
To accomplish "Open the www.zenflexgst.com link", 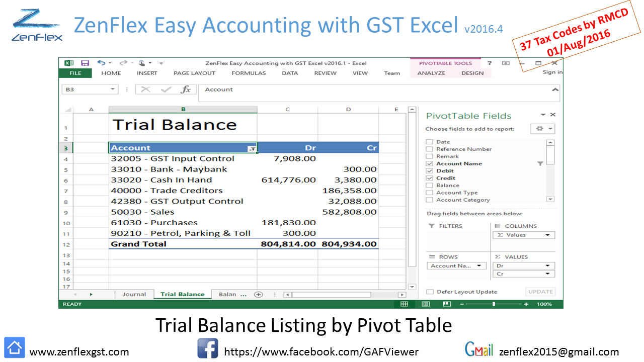I will (79, 352).
